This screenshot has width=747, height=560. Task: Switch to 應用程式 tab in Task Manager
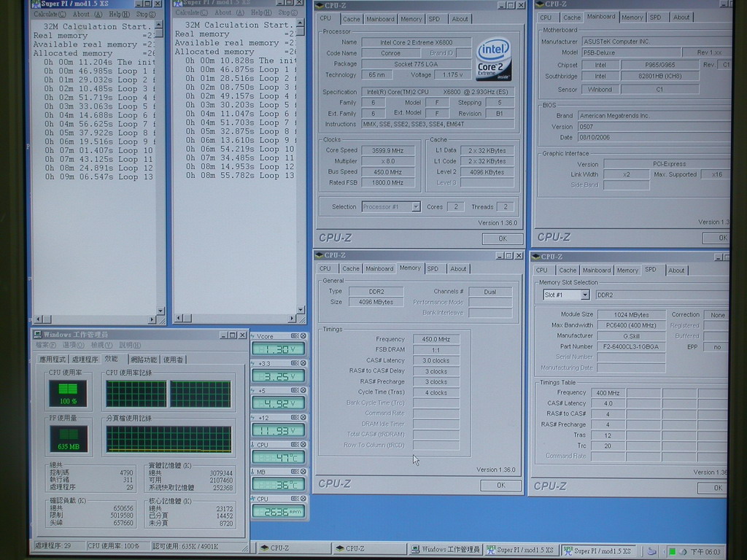(x=53, y=359)
